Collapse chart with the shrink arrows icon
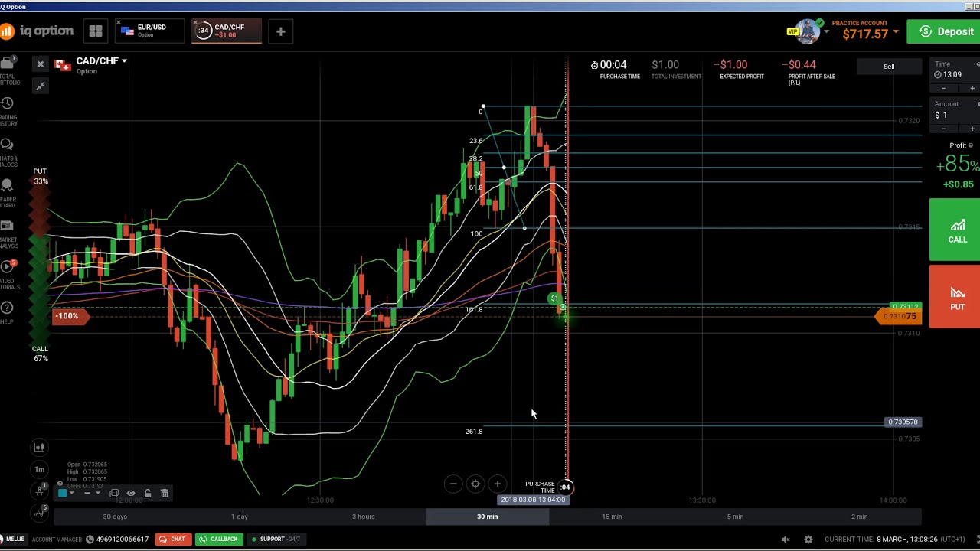 tap(41, 86)
